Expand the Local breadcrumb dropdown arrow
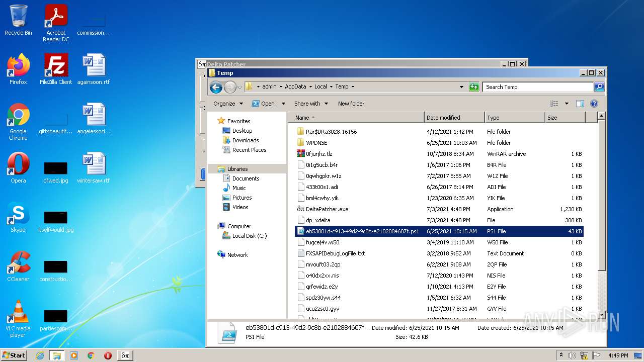 coord(331,87)
